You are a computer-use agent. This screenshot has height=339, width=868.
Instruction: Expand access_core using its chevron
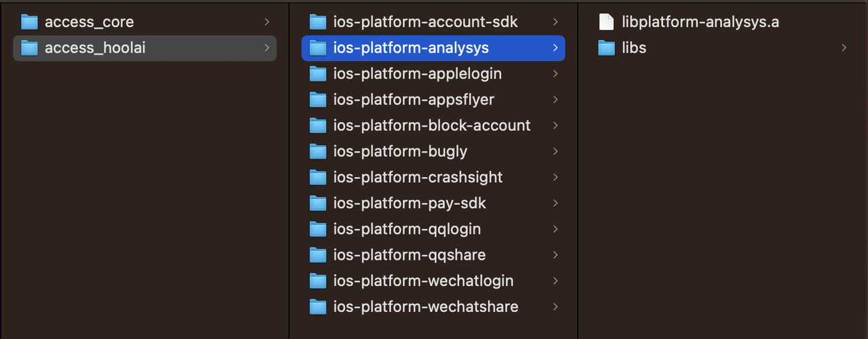click(267, 22)
